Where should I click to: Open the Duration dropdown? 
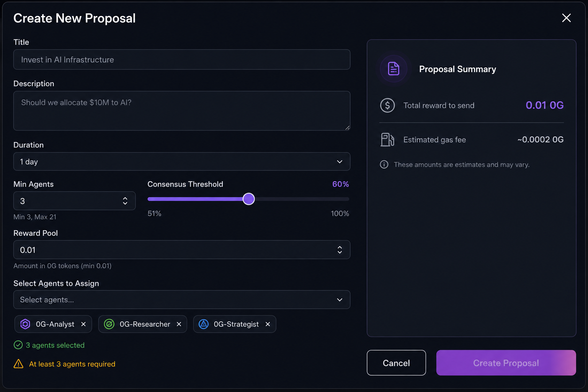[x=182, y=162]
